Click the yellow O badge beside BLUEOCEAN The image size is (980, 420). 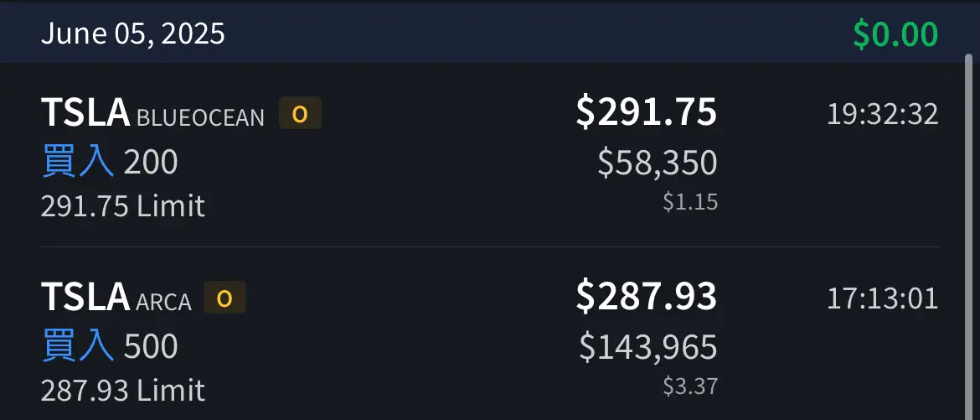pyautogui.click(x=300, y=113)
